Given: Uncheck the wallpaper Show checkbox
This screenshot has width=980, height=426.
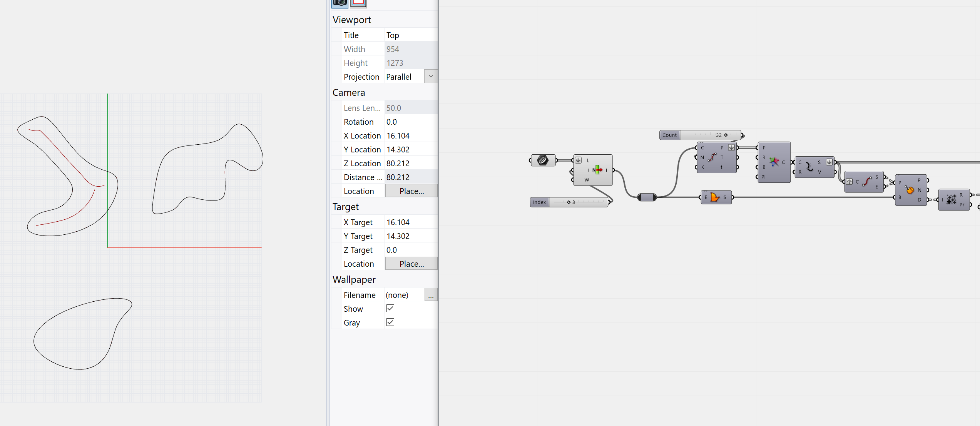Looking at the screenshot, I should 390,309.
